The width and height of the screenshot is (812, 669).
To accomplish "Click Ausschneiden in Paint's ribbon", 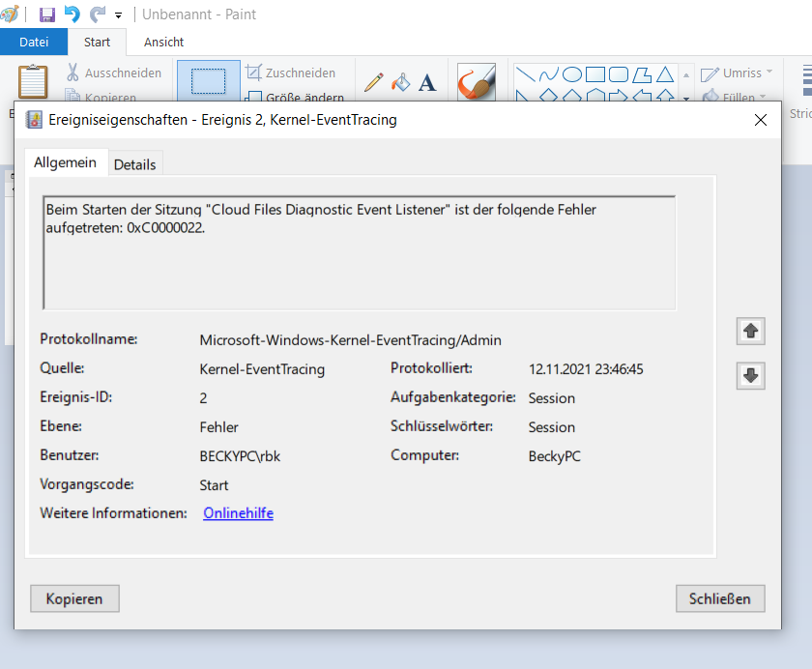I will pos(114,73).
